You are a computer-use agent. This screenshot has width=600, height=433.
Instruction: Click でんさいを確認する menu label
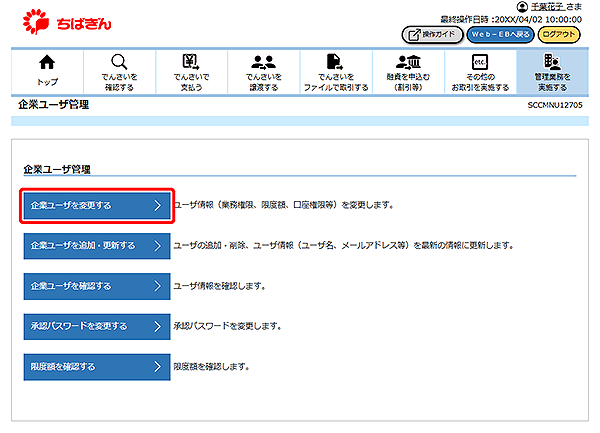(x=119, y=82)
